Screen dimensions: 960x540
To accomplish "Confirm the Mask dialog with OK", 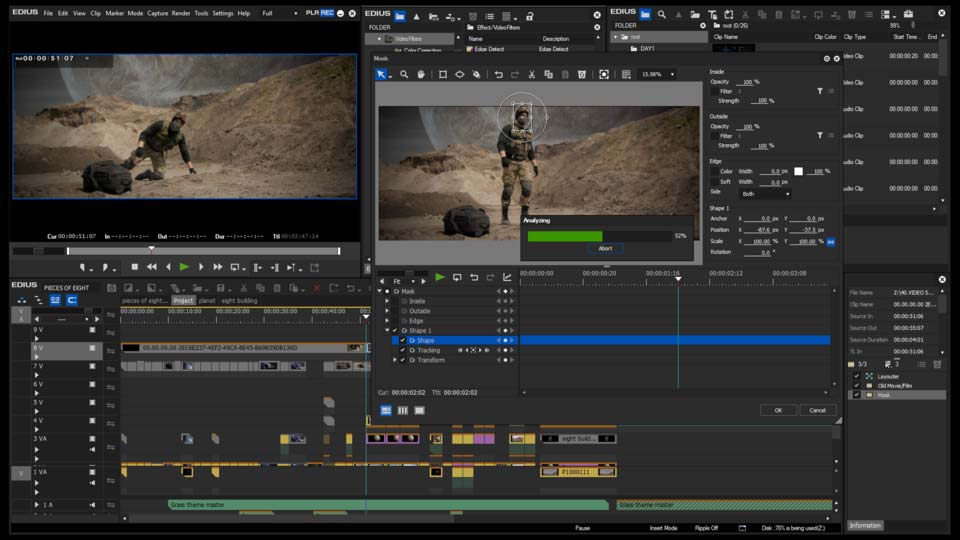I will tap(778, 410).
